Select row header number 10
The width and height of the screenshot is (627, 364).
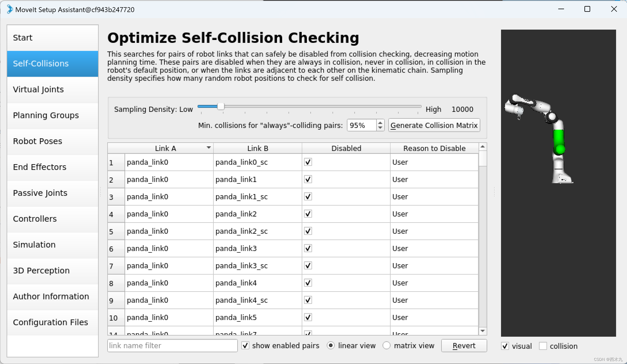pyautogui.click(x=116, y=317)
